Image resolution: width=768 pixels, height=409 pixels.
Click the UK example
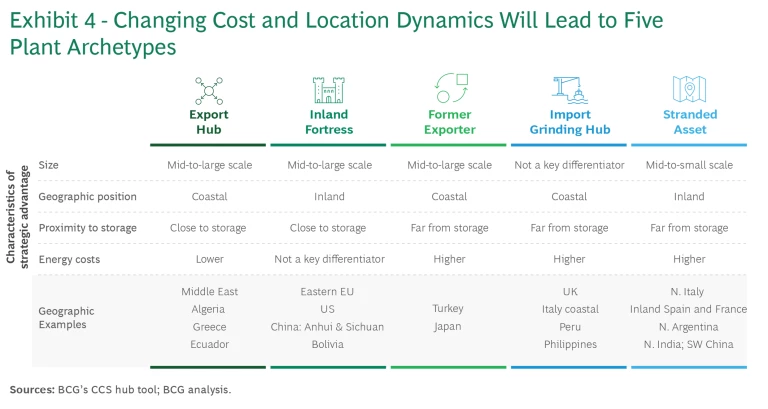(570, 291)
